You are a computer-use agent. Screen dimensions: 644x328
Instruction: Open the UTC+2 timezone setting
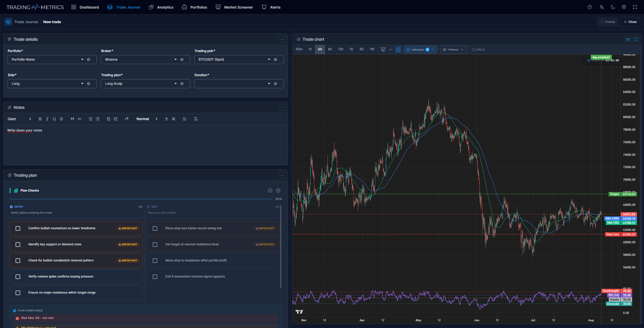(x=478, y=50)
